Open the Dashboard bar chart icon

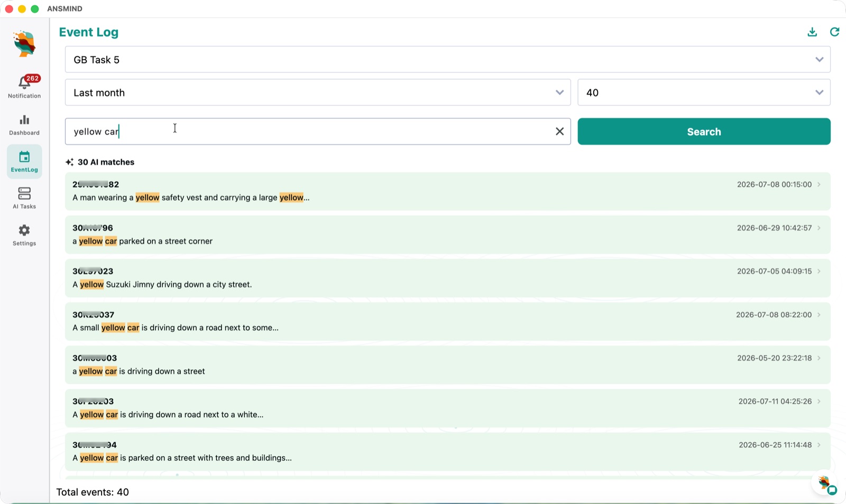(x=24, y=120)
